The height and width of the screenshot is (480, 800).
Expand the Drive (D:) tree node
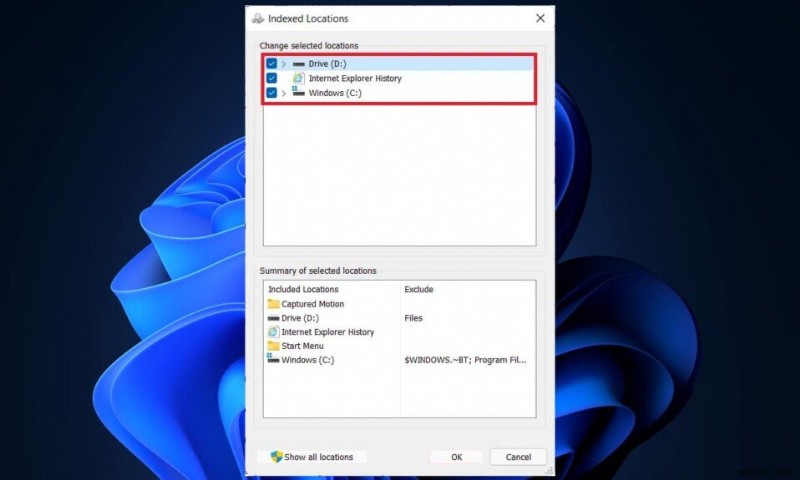click(284, 64)
